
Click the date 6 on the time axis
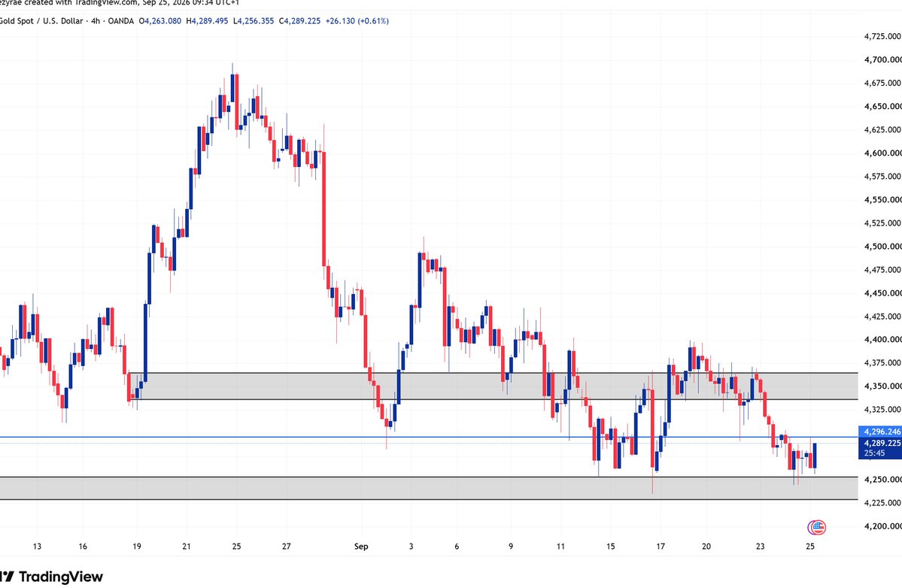[x=457, y=546]
